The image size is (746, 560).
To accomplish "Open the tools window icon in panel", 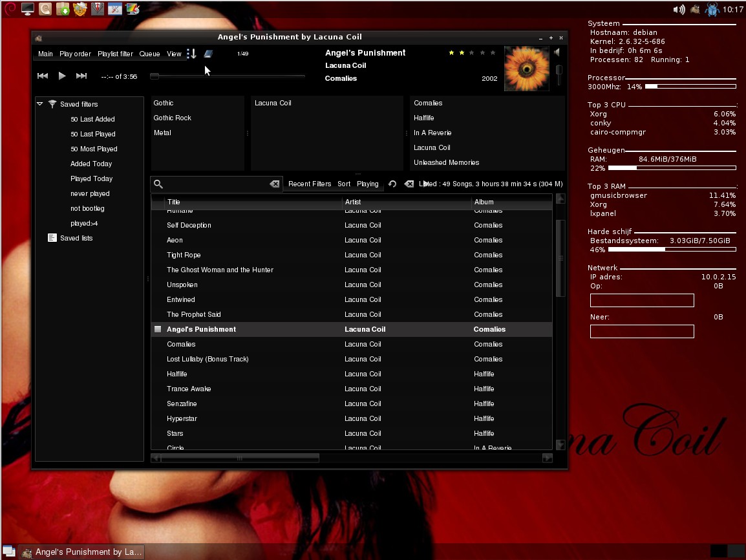I will 114,8.
